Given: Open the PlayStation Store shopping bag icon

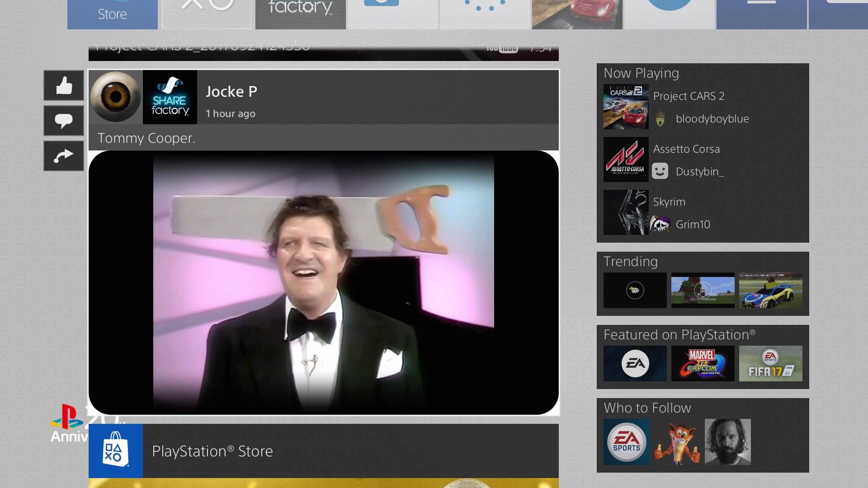Looking at the screenshot, I should point(116,451).
